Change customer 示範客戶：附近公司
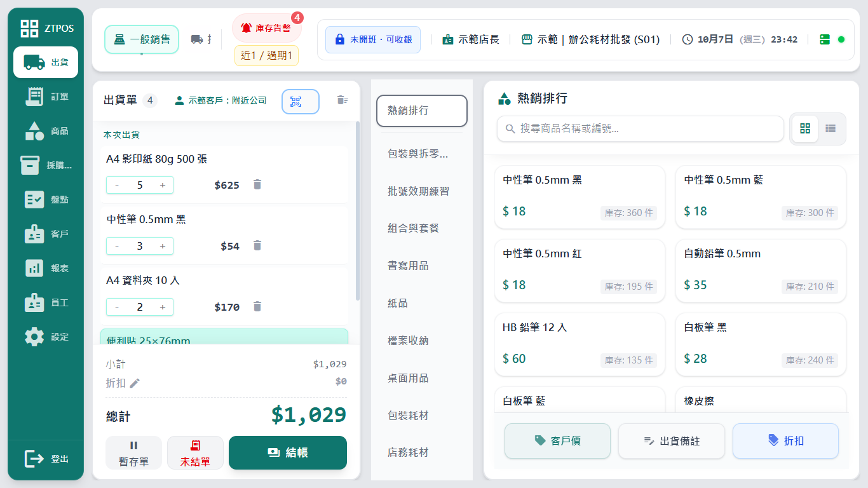 (x=220, y=100)
